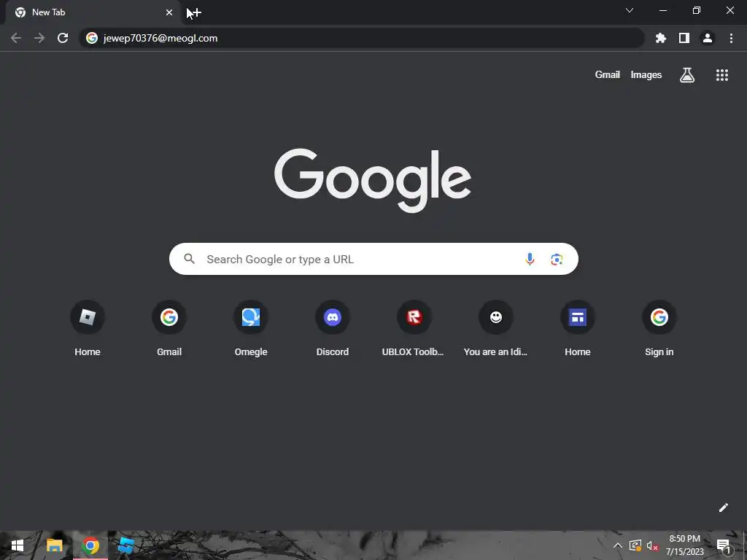Click the browser forward arrow
Viewport: 747px width, 560px height.
point(39,38)
